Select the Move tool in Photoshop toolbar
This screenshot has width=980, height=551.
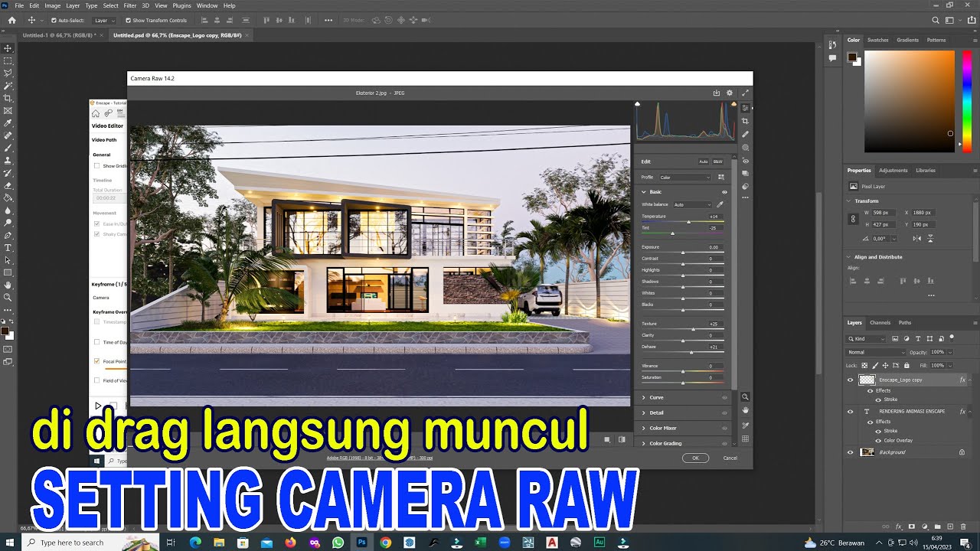[x=8, y=48]
